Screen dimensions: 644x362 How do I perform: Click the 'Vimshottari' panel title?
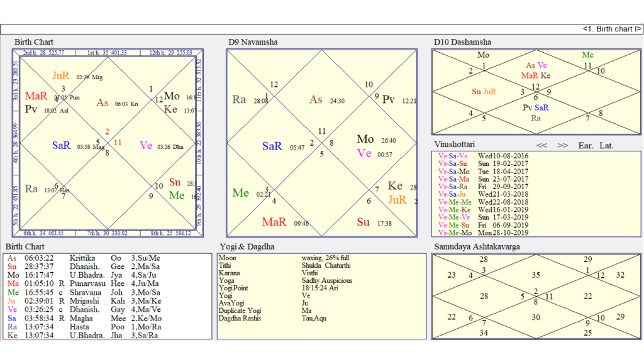455,145
